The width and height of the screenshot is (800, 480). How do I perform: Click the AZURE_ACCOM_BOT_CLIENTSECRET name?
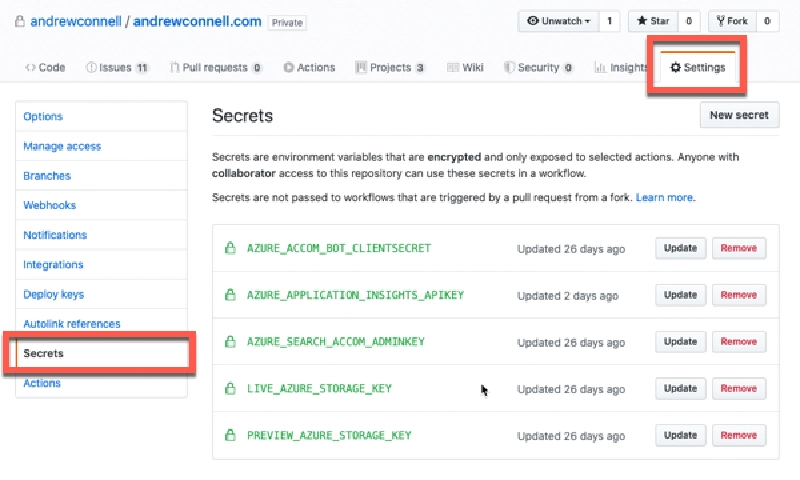[339, 248]
